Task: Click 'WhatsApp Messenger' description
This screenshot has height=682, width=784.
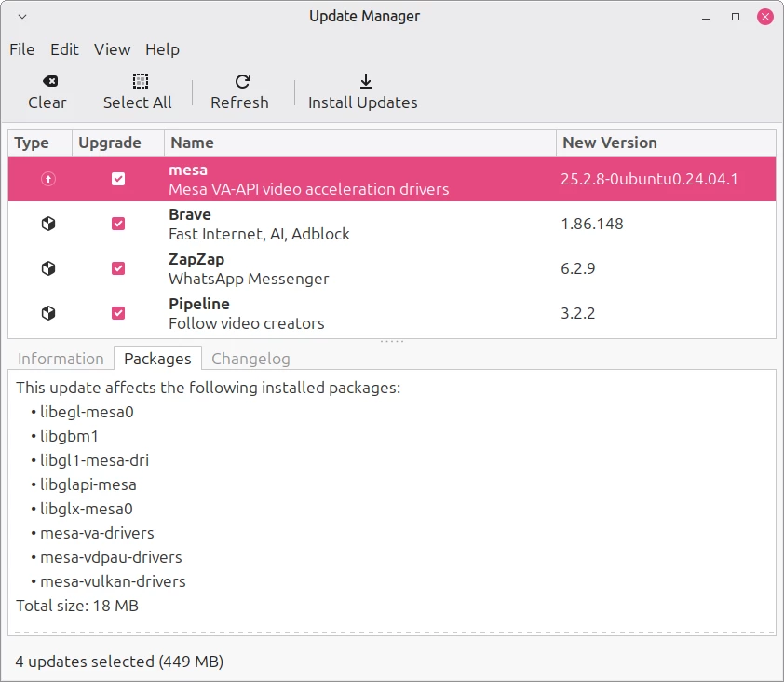Action: 249,279
